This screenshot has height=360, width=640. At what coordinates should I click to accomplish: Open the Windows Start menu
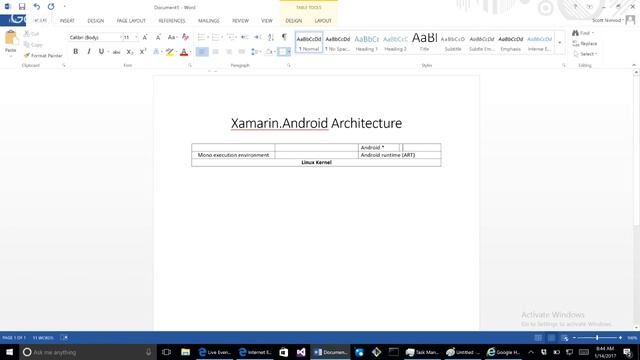(x=9, y=352)
